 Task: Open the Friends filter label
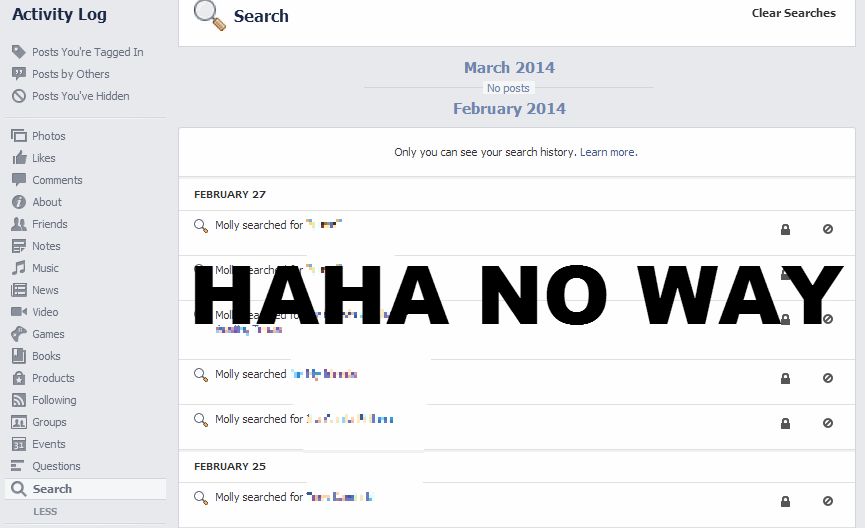50,224
